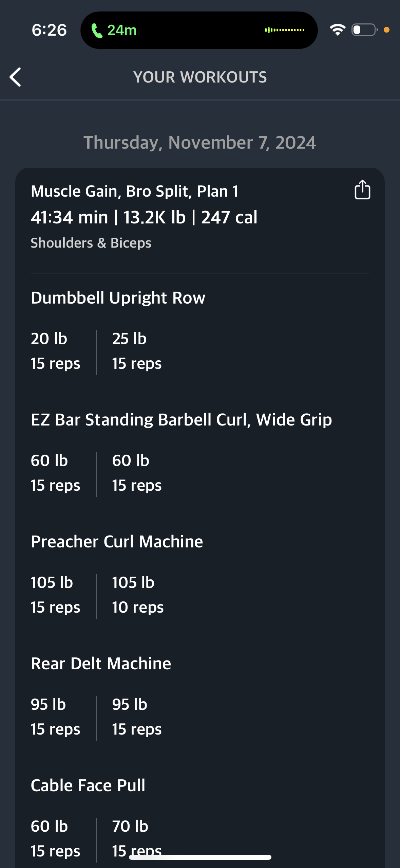Select Preacher Curl Machine exercise

pyautogui.click(x=117, y=542)
